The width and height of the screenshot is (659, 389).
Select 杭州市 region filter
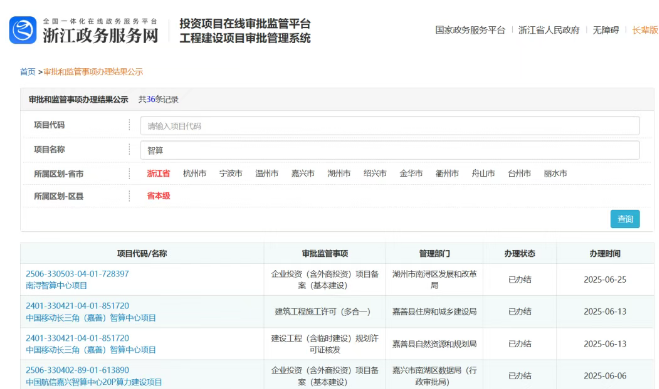(195, 173)
